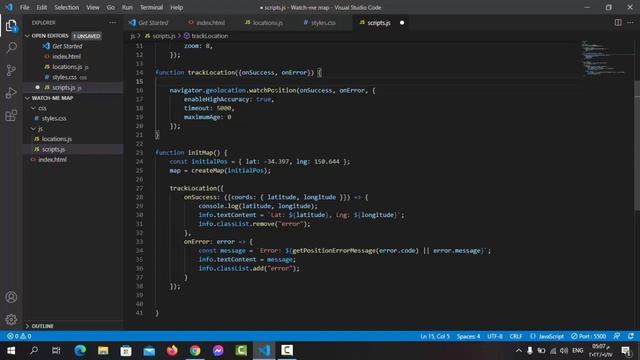This screenshot has height=360, width=640.
Task: Open Messenger from the taskbar
Action: pos(218,351)
